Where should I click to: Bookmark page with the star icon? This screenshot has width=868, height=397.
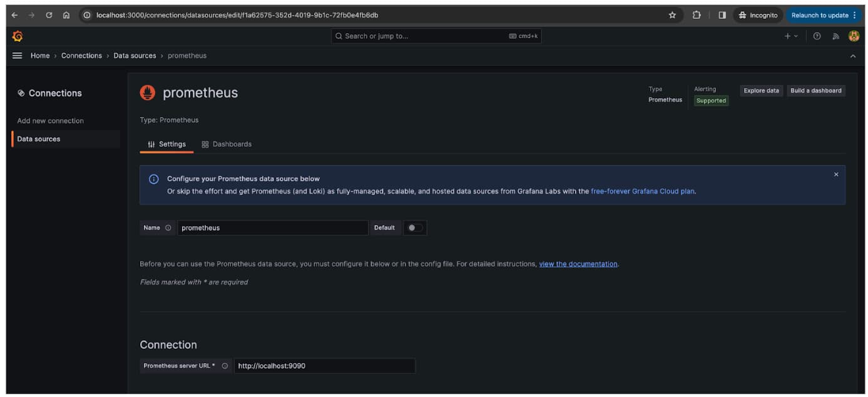(x=672, y=15)
